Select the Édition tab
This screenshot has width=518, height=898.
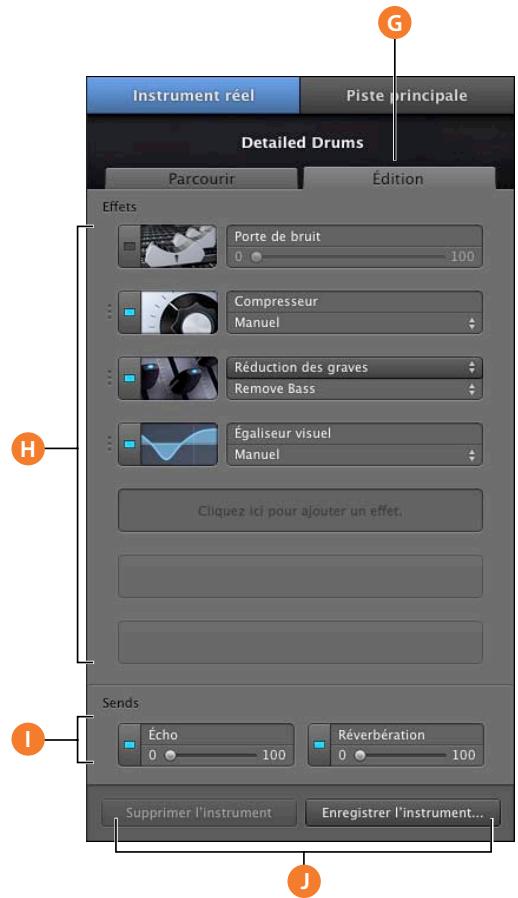coord(399,179)
